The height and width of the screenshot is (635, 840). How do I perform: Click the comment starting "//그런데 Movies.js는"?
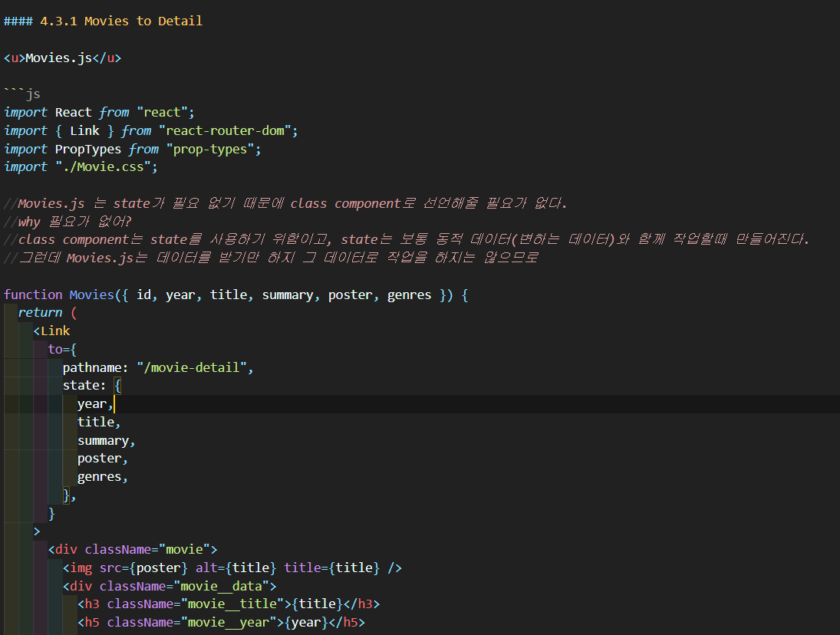271,258
